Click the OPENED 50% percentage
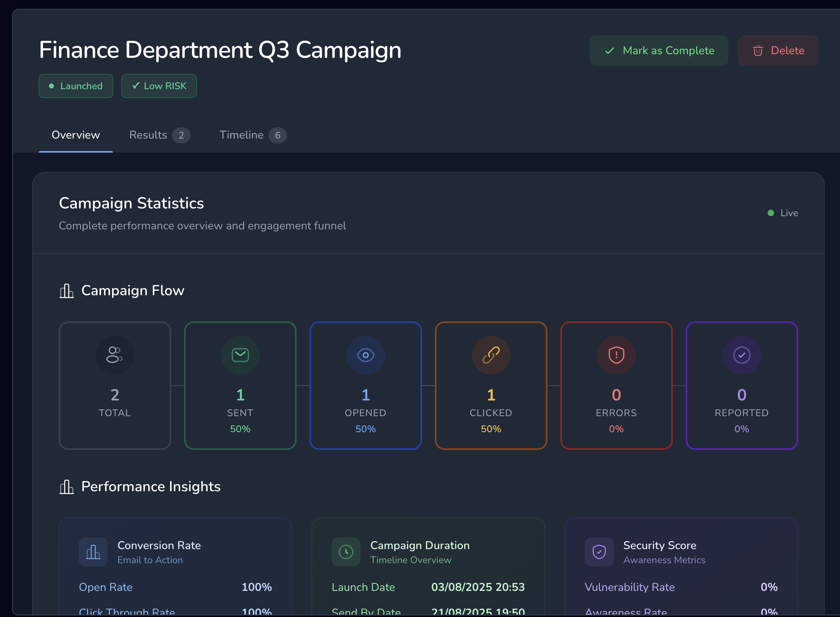This screenshot has width=840, height=617. tap(366, 429)
